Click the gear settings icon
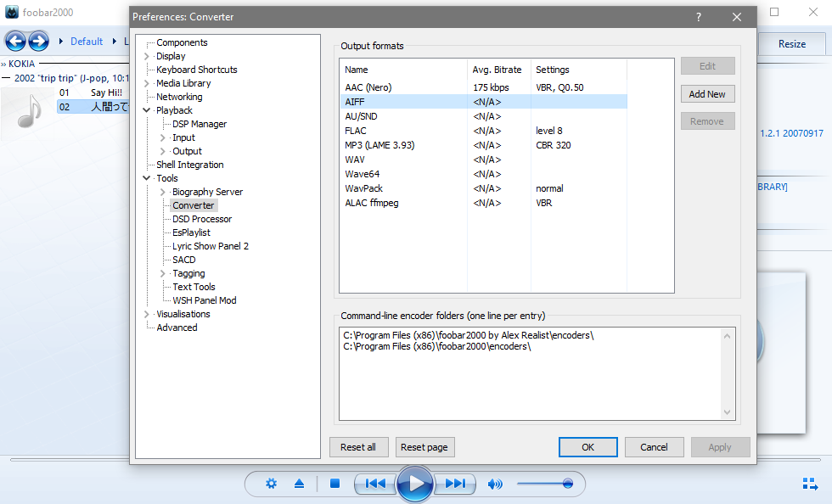Image resolution: width=832 pixels, height=504 pixels. [271, 484]
